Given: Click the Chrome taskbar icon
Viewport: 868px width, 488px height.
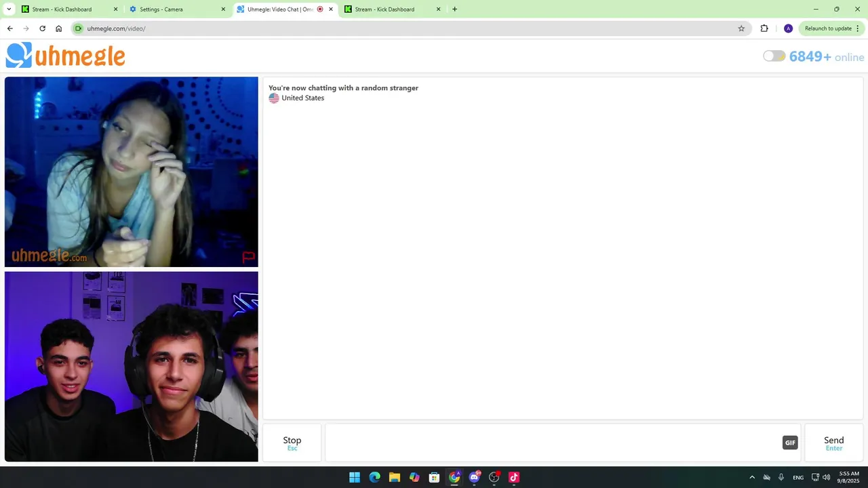Looking at the screenshot, I should pos(454,477).
